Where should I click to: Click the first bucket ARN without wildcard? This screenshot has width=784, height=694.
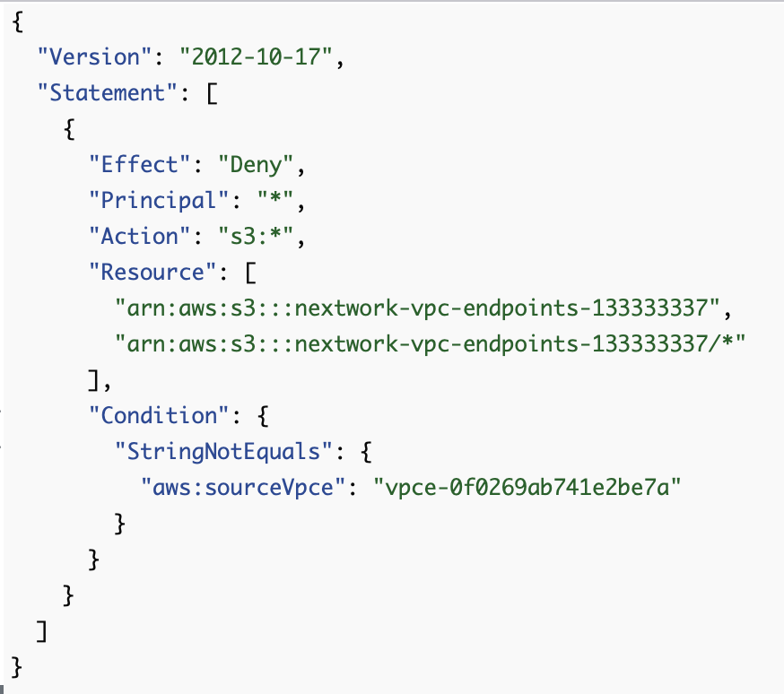pos(417,308)
